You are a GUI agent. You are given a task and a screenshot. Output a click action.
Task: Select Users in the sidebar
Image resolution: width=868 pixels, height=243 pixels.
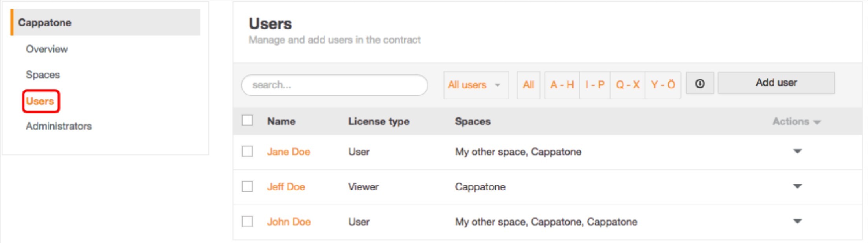(x=40, y=101)
